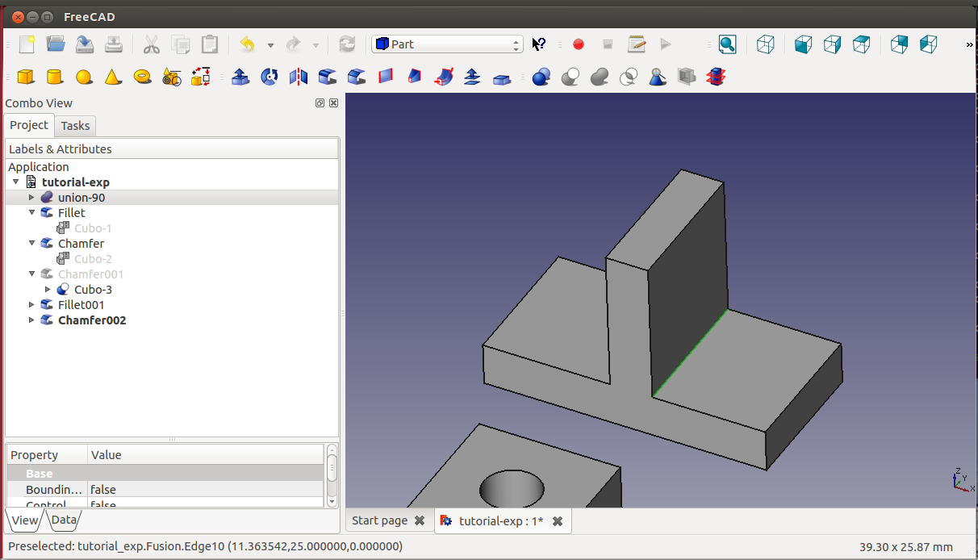Screen dimensions: 978x560
Task: Activate the Mirror tool
Action: click(x=299, y=77)
